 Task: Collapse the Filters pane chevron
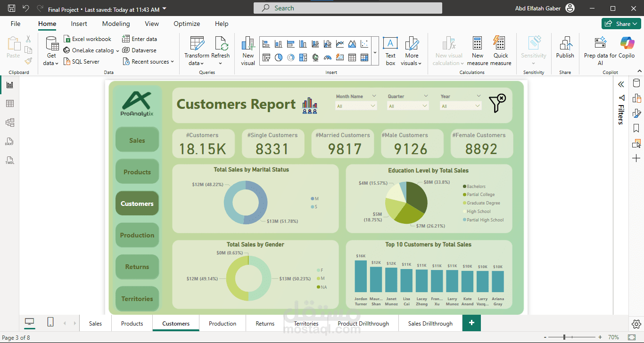621,84
